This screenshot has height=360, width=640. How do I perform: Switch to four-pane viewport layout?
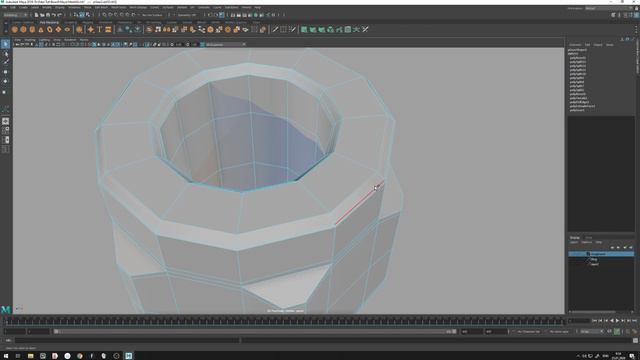click(x=5, y=131)
